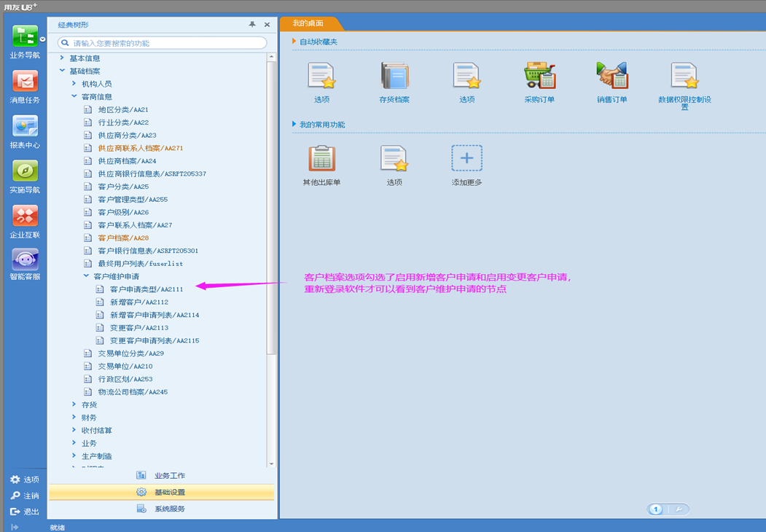Open 客户档案/AA28 node
The height and width of the screenshot is (532, 766).
click(123, 238)
